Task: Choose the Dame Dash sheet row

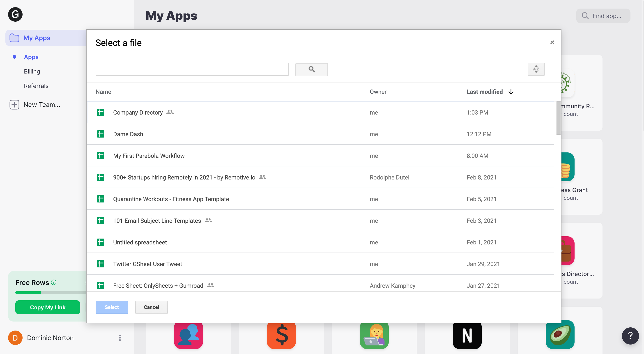Action: pos(128,134)
